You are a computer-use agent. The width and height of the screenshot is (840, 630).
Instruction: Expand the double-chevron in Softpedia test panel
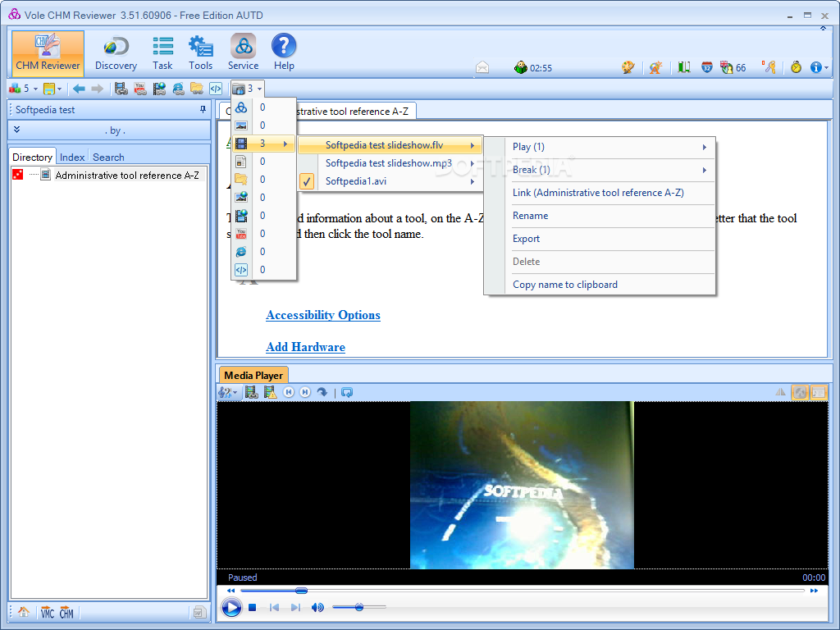tap(16, 130)
